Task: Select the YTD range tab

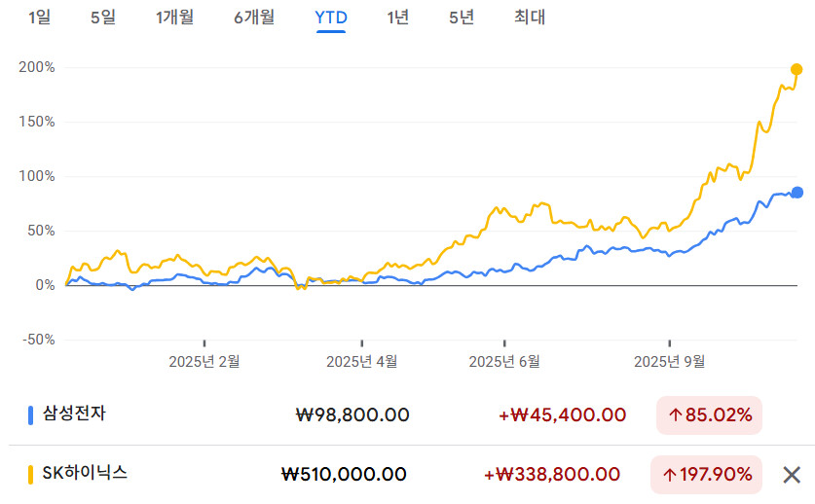Action: pos(331,18)
